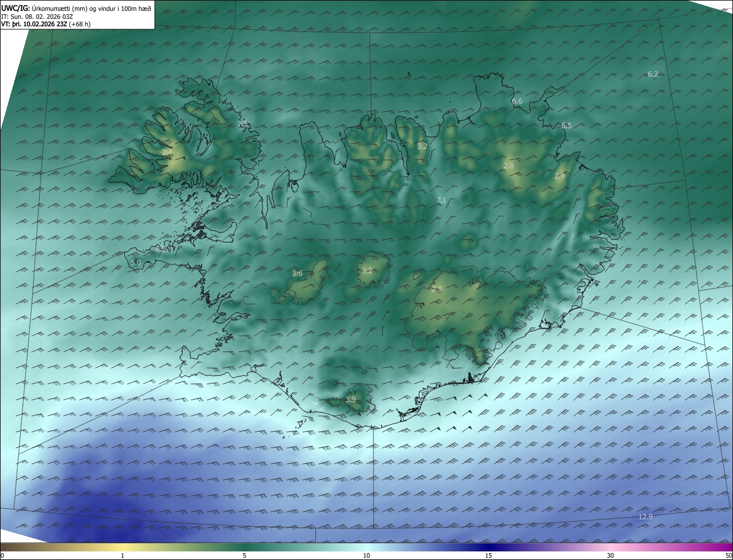Pick the dark navy color above tick 15
Screen dimensions: 733x560
[x=488, y=547]
